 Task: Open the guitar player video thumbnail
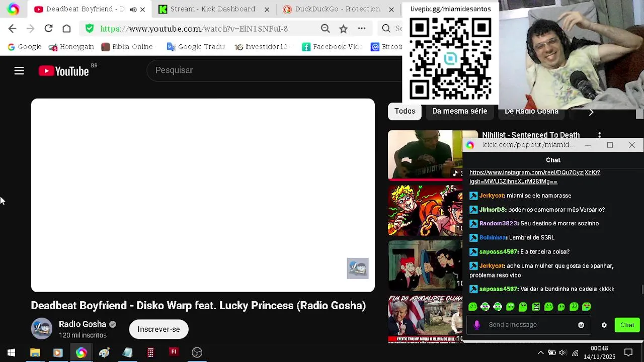(425, 155)
